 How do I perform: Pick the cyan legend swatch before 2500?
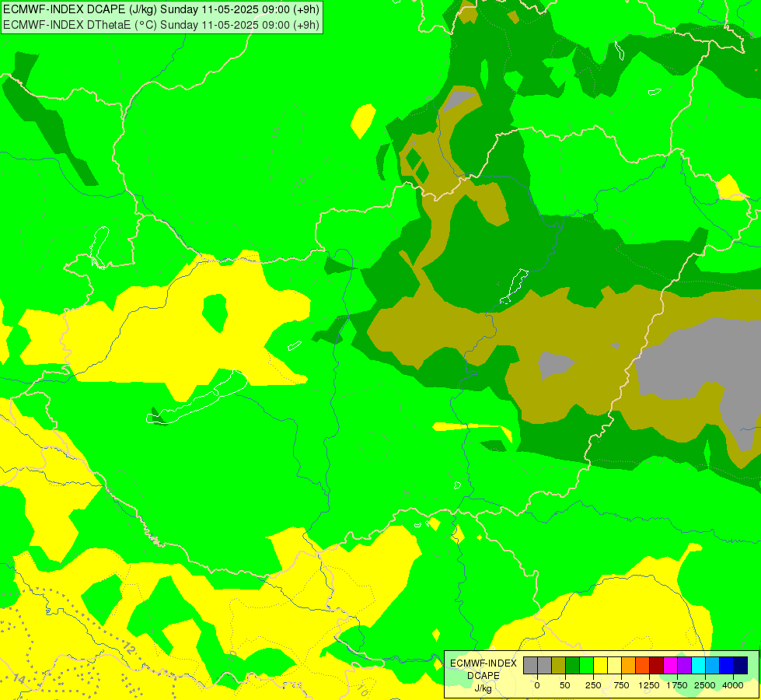click(698, 665)
